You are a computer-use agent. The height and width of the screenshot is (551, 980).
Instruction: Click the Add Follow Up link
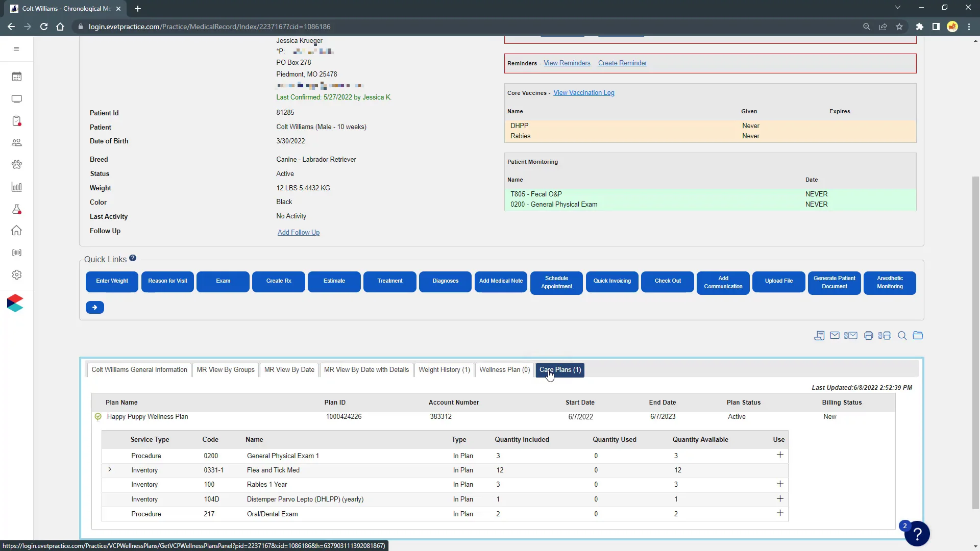(x=299, y=233)
